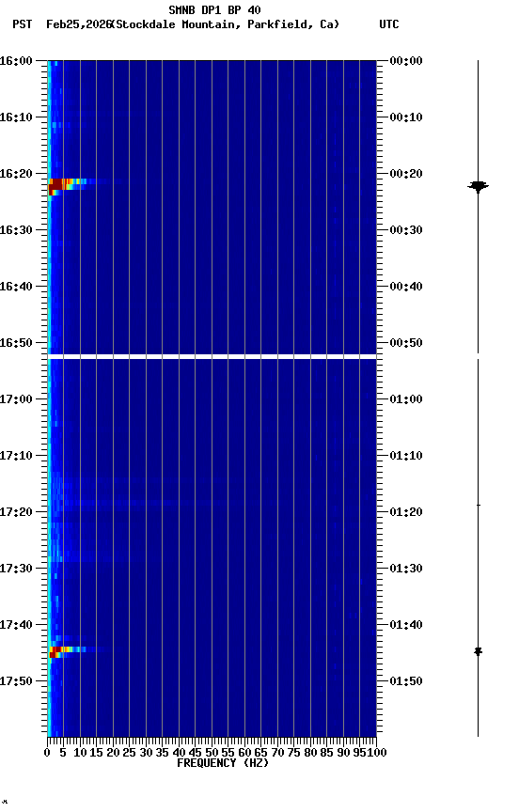519x812 pixels.
Task: Click the 'UTC' time zone label
Action: (x=389, y=24)
